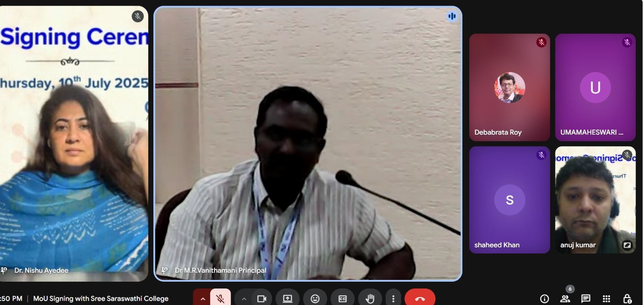Open the three-dot more options menu
Screen dimensions: 644x305
(x=393, y=298)
